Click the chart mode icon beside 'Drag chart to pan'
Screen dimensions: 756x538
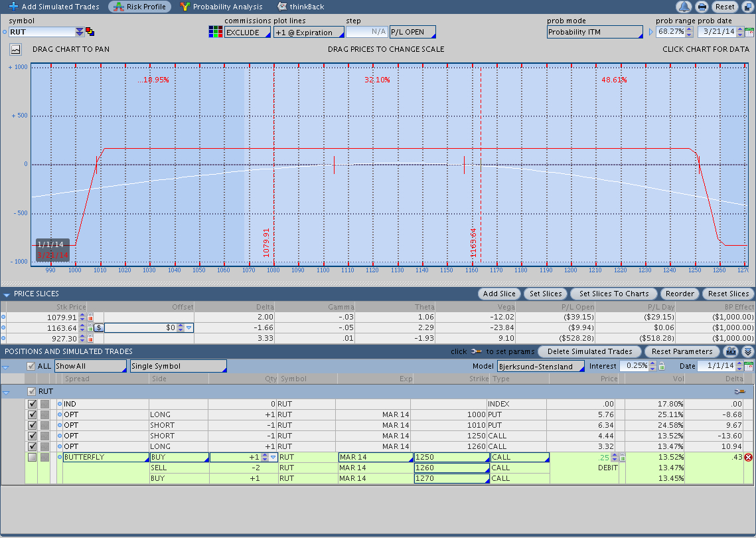tap(15, 49)
